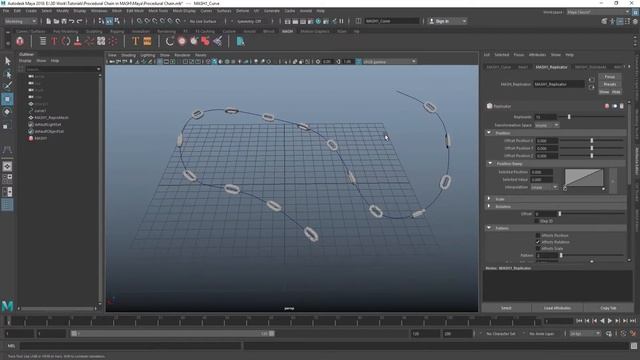Image resolution: width=640 pixels, height=360 pixels.
Task: Click the red dotted circle shelf icon
Action: (x=113, y=41)
